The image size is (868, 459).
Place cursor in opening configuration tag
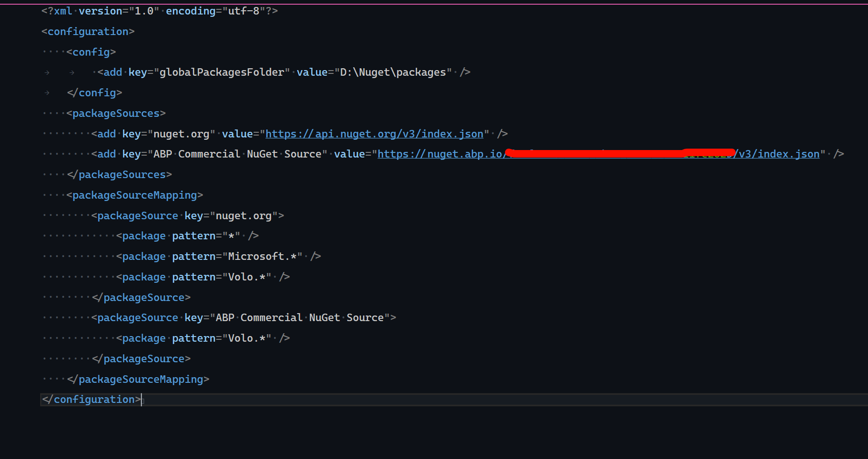88,32
